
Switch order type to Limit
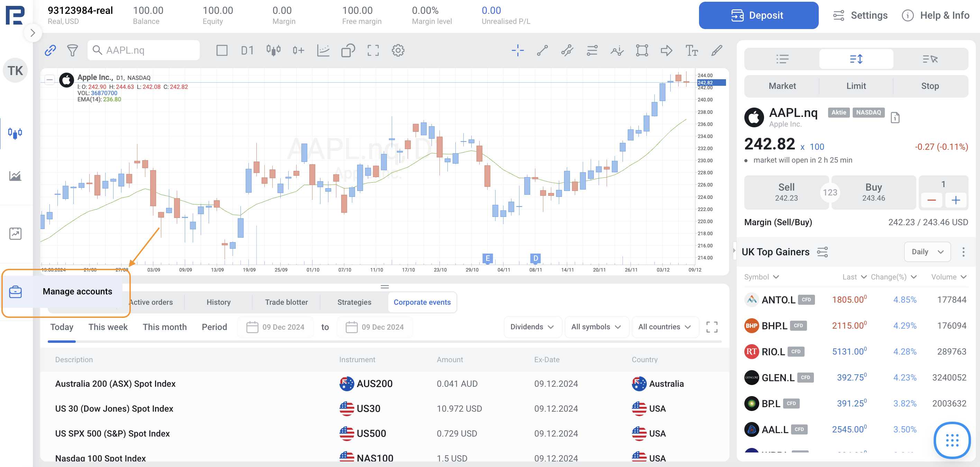(x=856, y=86)
